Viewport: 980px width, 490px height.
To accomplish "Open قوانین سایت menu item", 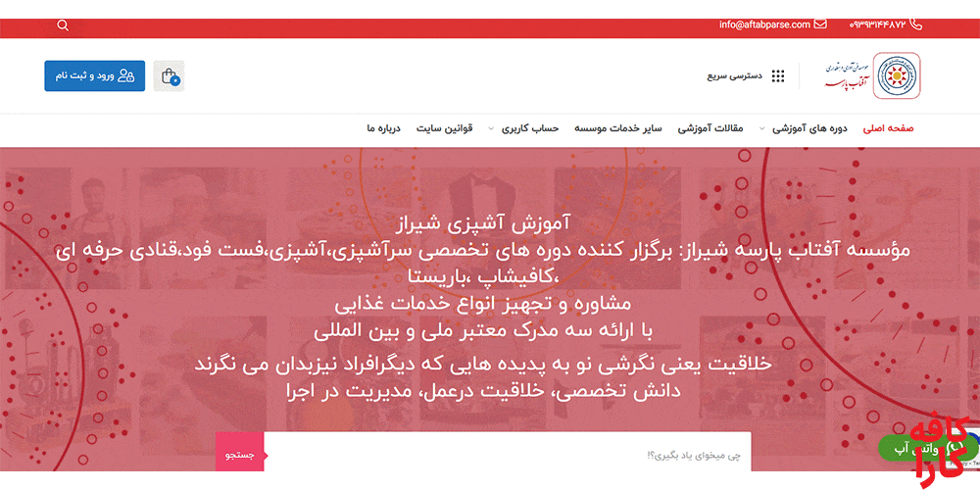I will click(444, 128).
